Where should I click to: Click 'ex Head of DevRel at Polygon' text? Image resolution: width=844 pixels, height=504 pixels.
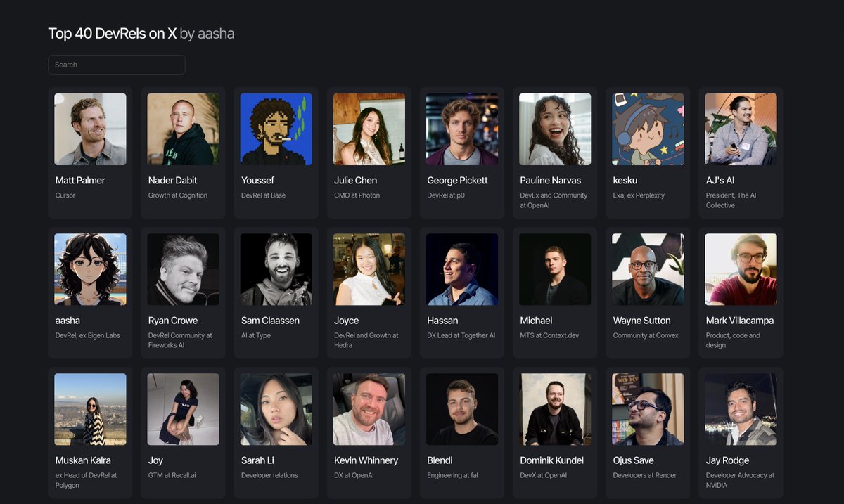(x=87, y=480)
